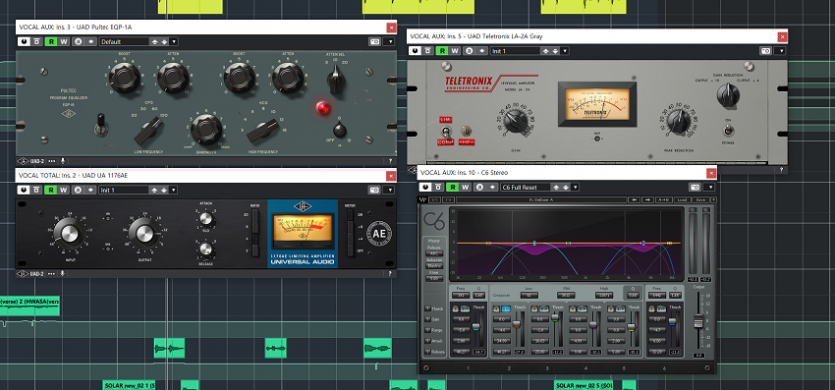
Task: Click C6 band 2 threshold fader
Action: tap(516, 324)
